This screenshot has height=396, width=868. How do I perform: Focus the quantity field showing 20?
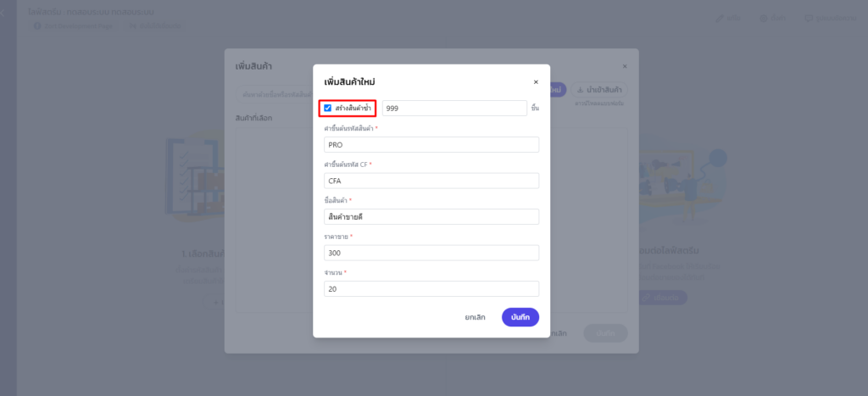pos(431,289)
